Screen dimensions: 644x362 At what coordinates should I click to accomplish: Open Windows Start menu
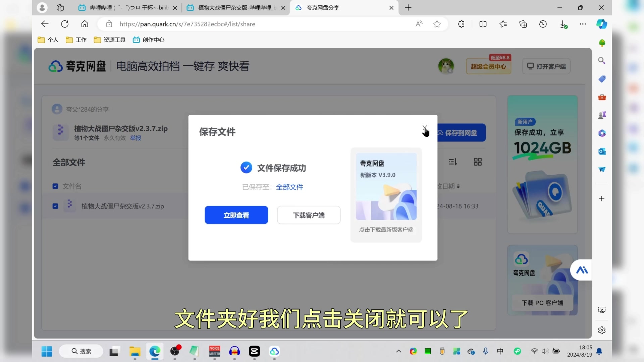point(47,351)
